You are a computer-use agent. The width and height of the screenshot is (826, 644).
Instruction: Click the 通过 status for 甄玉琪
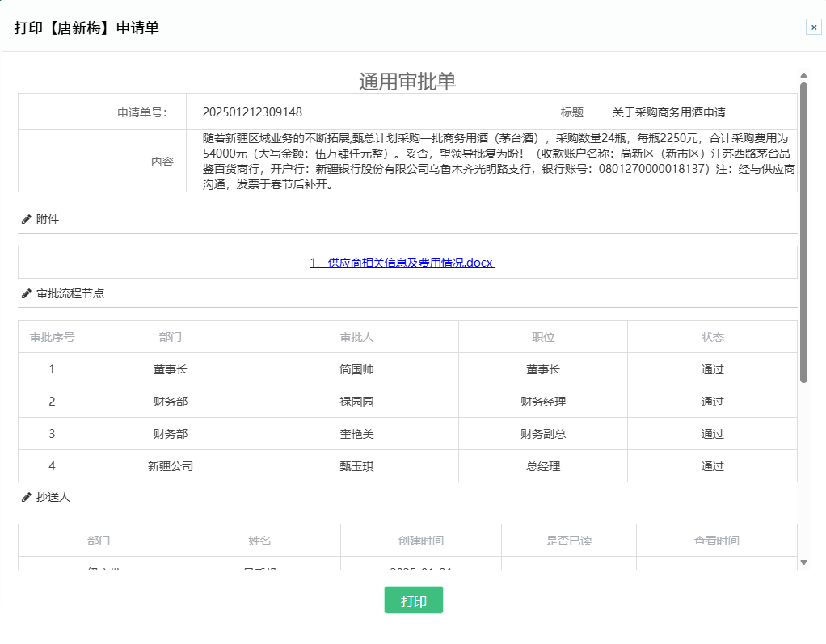coord(712,466)
